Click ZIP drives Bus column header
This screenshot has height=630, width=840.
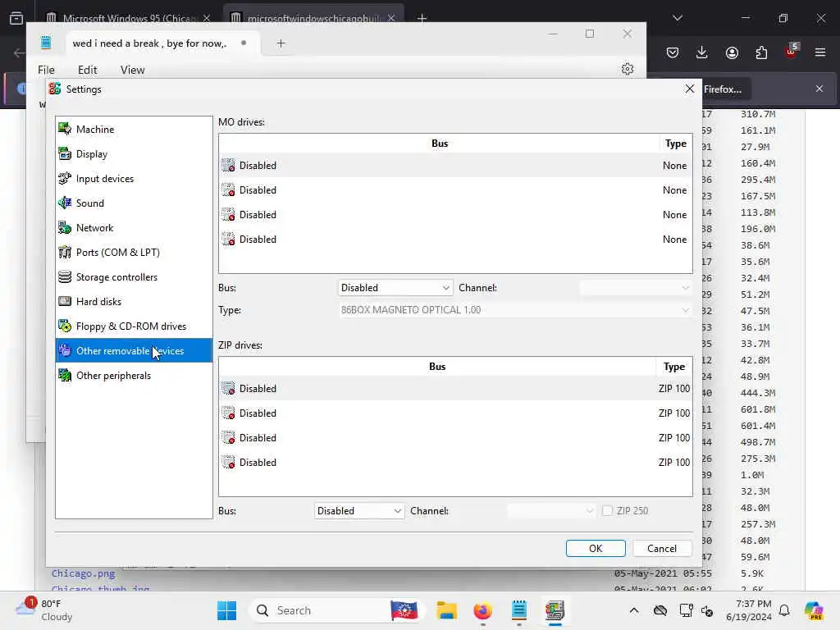coord(437,367)
